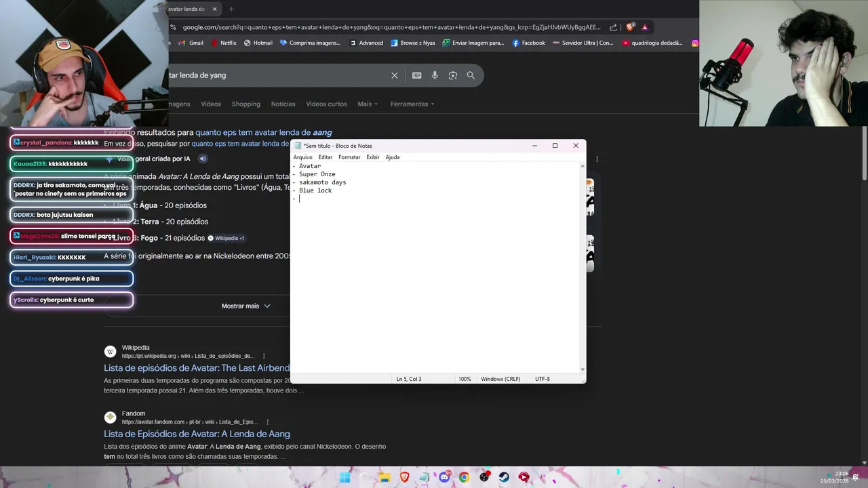
Task: Click the site settings icon in address bar
Action: coord(174,27)
